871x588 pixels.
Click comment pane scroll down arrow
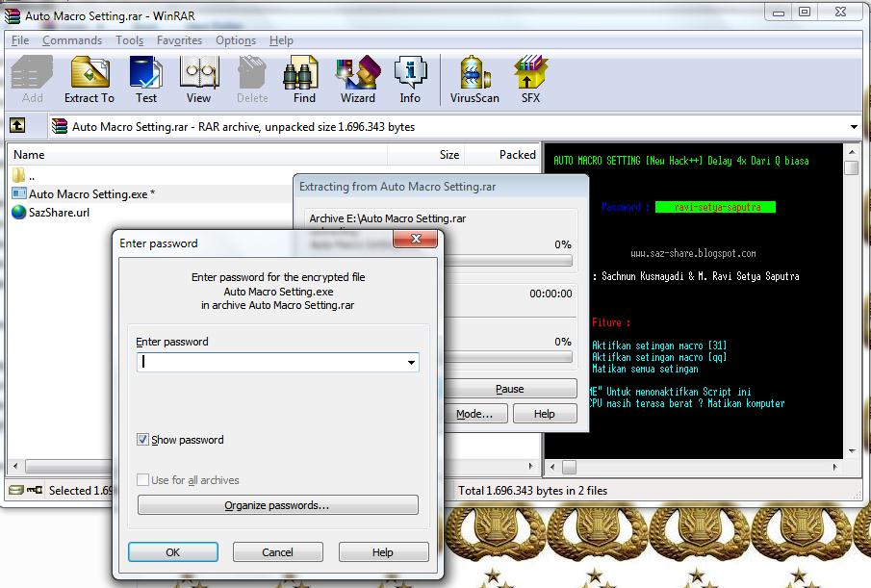click(x=851, y=451)
